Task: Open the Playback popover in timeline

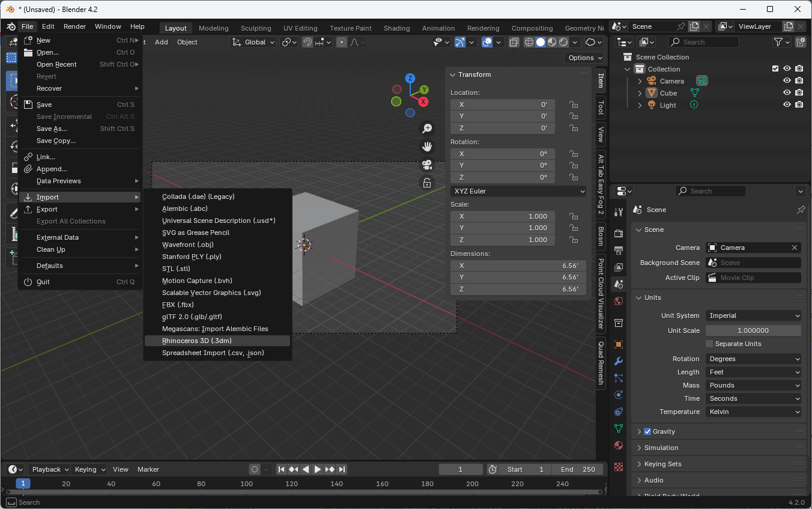Action: pos(50,469)
